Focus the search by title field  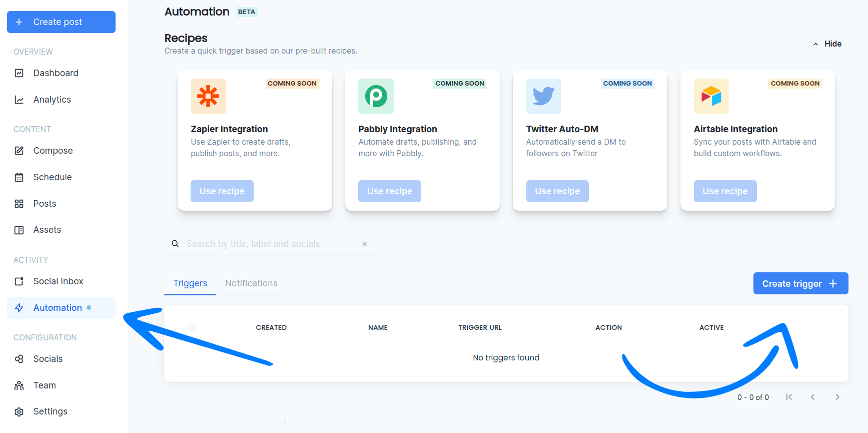[270, 244]
